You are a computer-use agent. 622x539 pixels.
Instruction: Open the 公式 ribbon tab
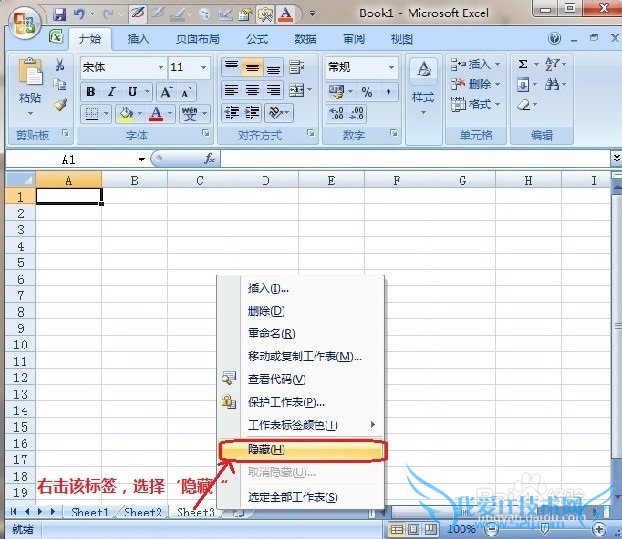(x=257, y=39)
